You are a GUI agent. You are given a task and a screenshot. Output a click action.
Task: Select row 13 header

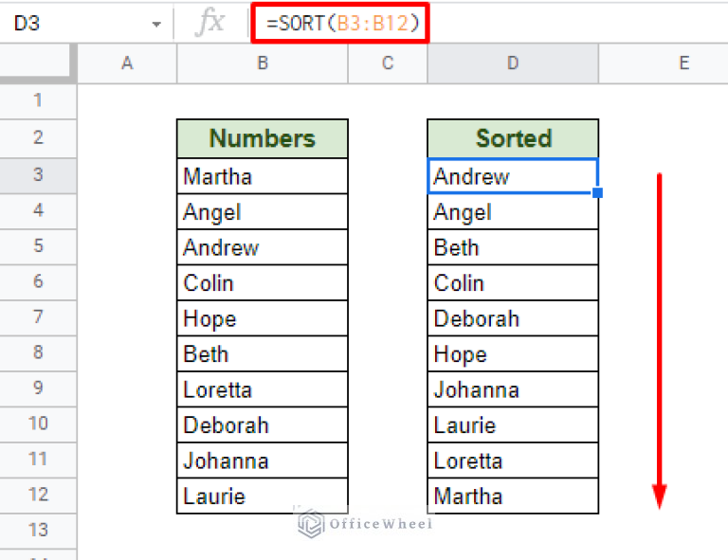point(38,530)
